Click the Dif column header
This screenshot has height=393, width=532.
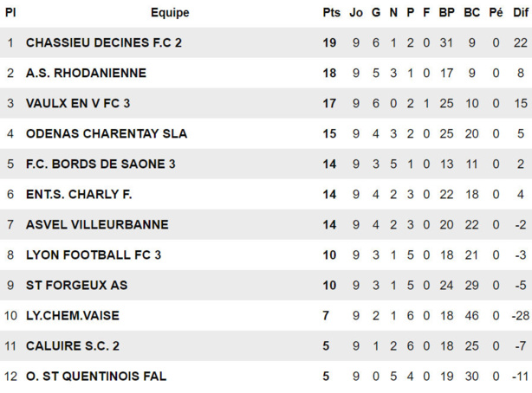[x=520, y=12]
